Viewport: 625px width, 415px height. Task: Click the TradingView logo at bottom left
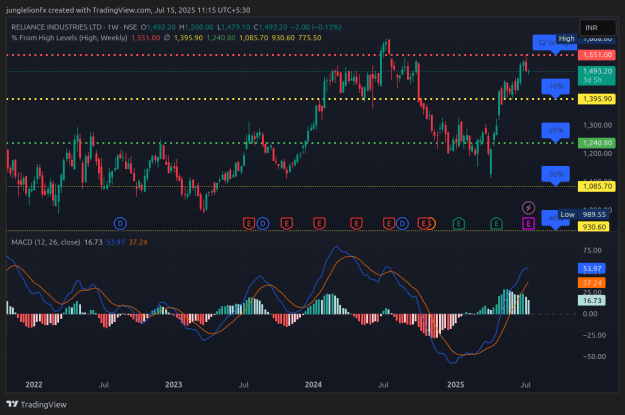tap(37, 405)
